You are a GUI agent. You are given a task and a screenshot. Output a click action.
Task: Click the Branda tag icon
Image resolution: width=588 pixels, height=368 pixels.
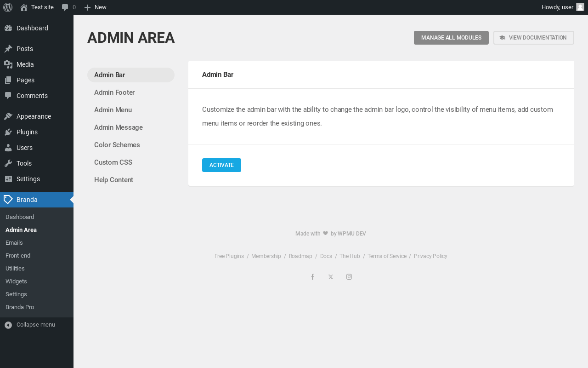point(8,200)
